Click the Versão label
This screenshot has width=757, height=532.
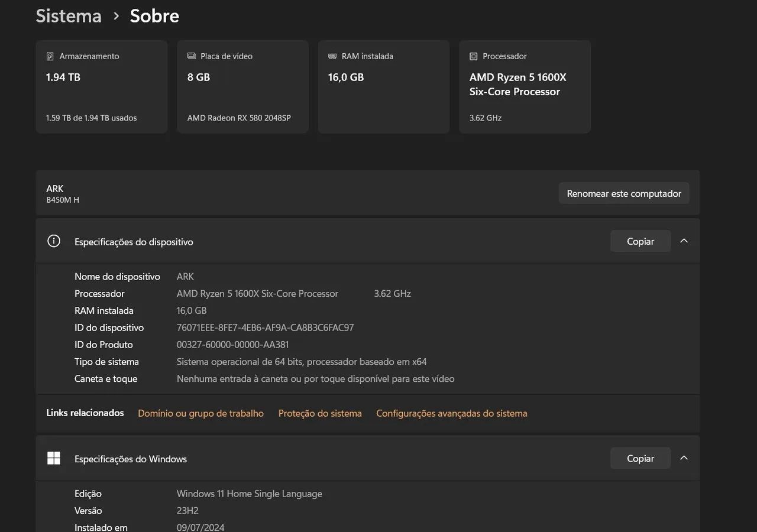[88, 511]
